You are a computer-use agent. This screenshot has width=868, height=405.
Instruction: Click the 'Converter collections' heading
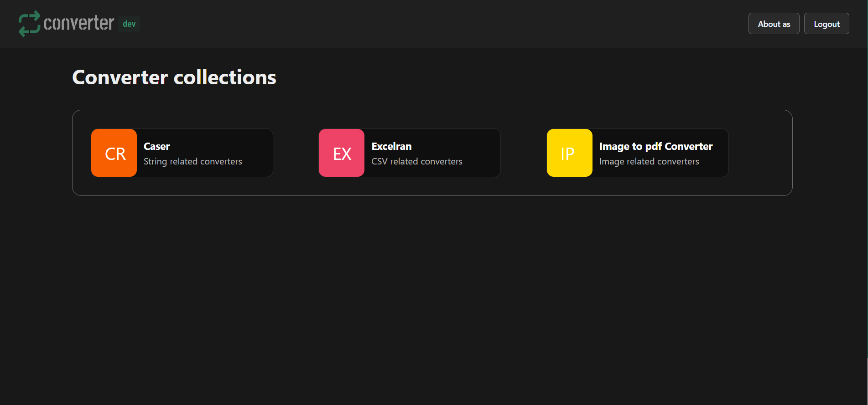click(x=174, y=77)
